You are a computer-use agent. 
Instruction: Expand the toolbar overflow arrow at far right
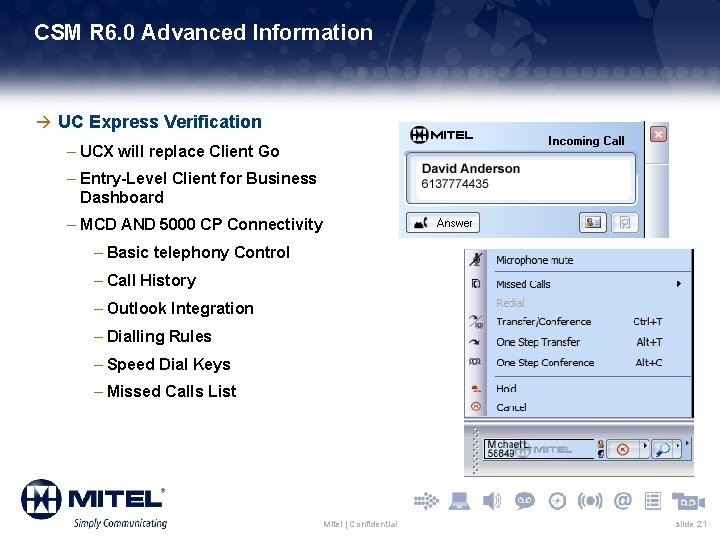point(687,443)
